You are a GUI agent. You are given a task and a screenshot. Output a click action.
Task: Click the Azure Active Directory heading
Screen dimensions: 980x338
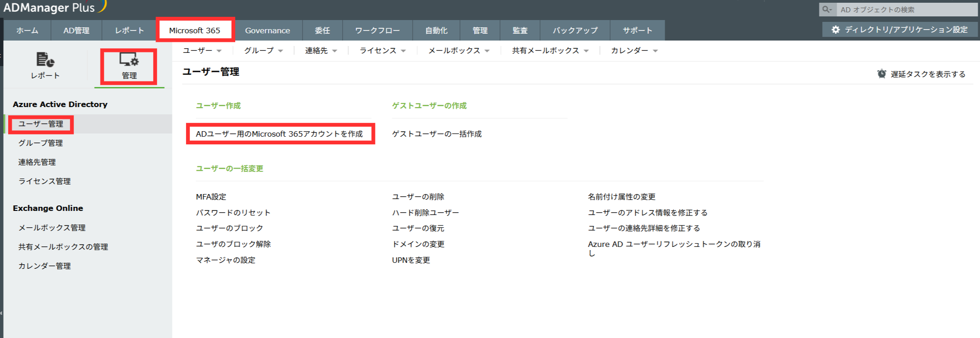(x=60, y=104)
